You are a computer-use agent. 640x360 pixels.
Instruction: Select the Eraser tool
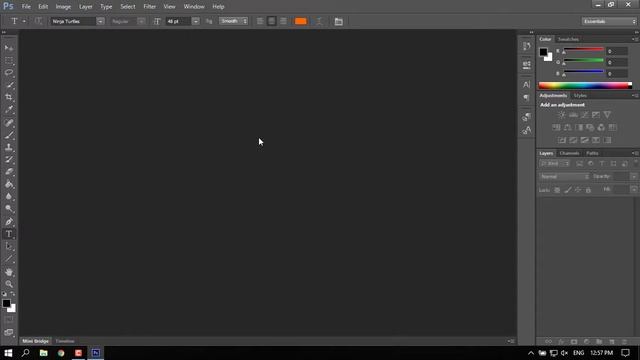tap(9, 172)
